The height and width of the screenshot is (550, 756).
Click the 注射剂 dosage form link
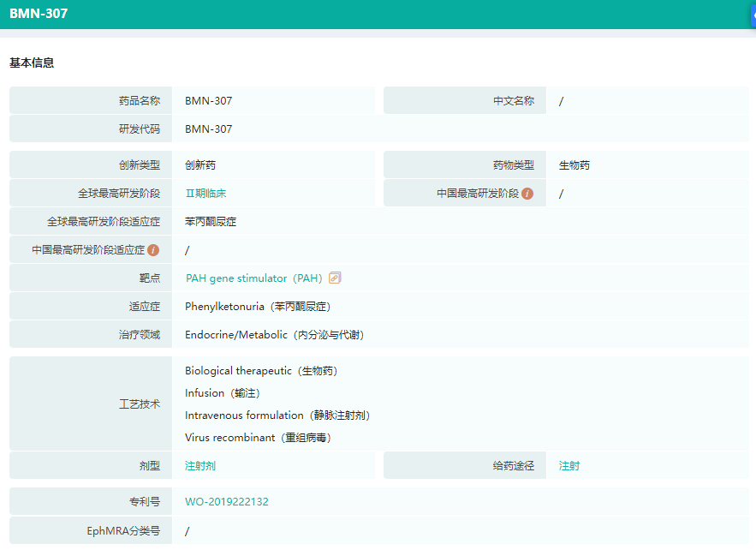click(x=200, y=466)
